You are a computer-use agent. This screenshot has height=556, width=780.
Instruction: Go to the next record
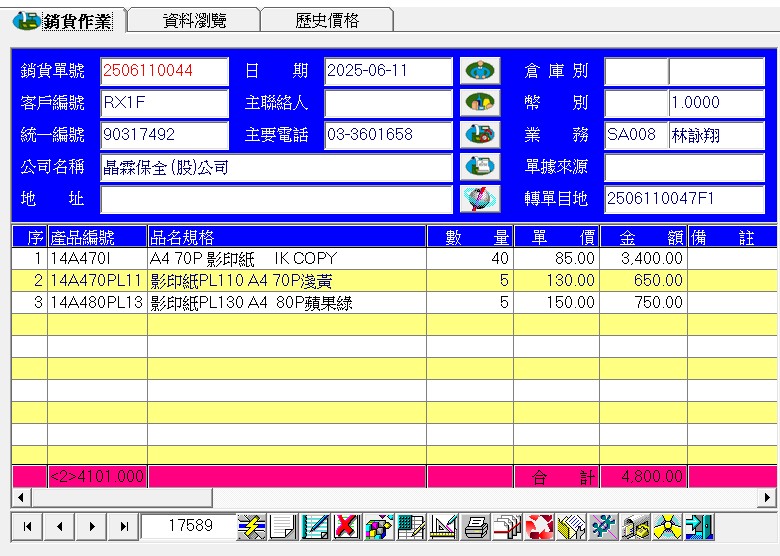tap(91, 526)
